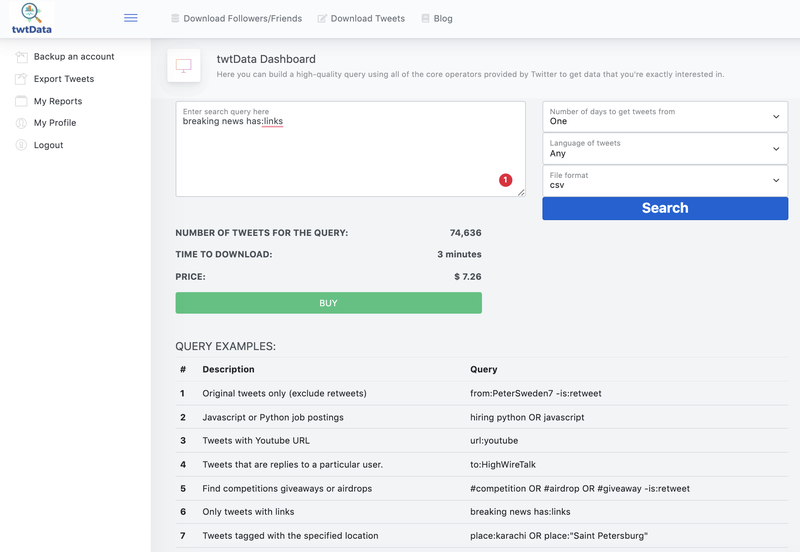Open My Profile page
The width and height of the screenshot is (800, 552).
click(x=55, y=123)
